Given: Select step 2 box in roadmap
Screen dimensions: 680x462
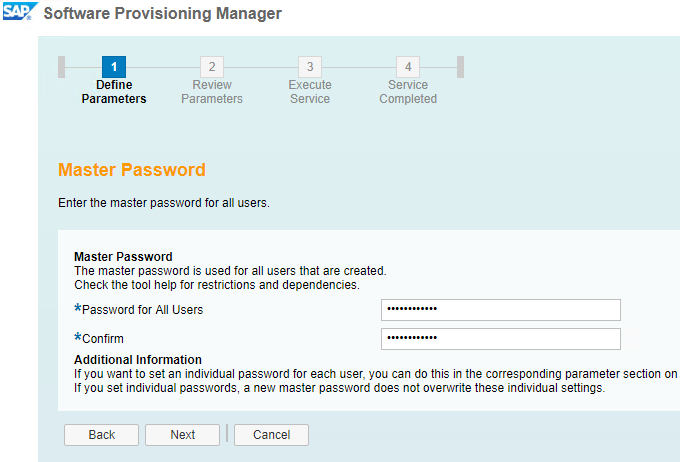Looking at the screenshot, I should coord(212,67).
